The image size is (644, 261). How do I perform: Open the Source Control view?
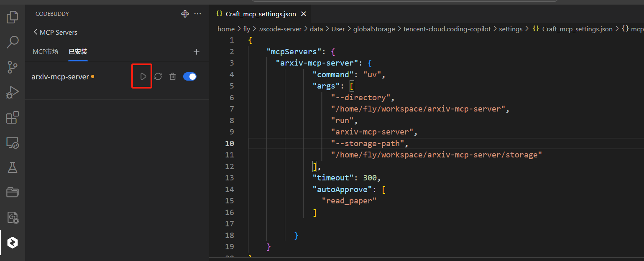coord(13,67)
